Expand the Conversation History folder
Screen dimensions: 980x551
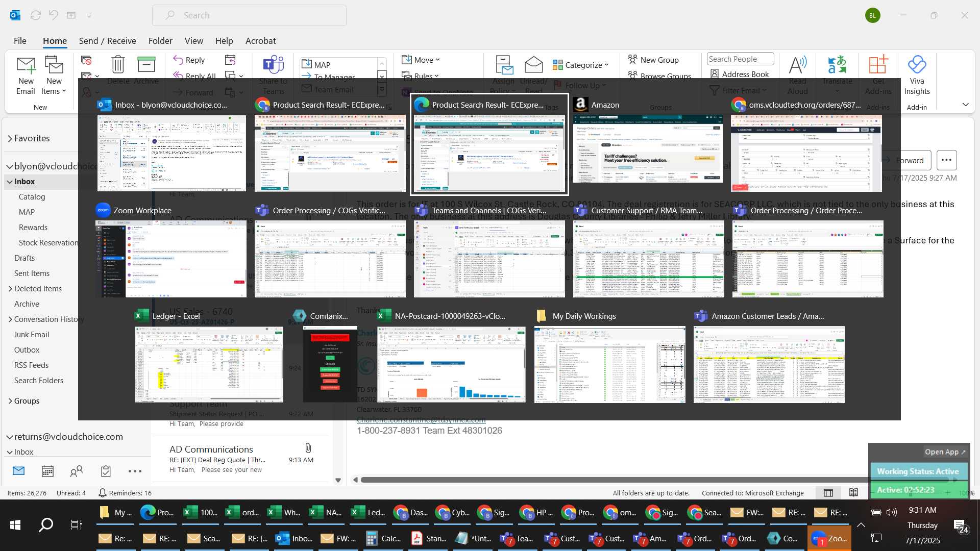pos(10,319)
